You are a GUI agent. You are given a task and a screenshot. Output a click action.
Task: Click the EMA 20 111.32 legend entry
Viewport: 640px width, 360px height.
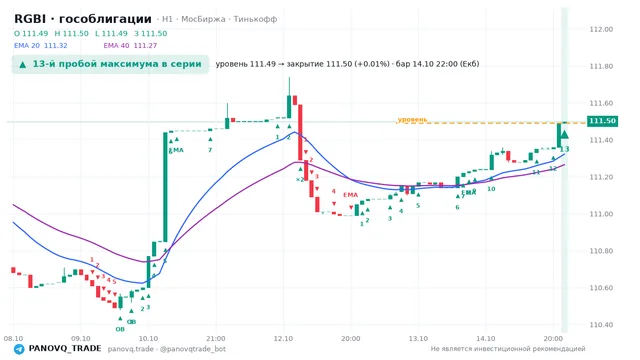click(x=40, y=46)
